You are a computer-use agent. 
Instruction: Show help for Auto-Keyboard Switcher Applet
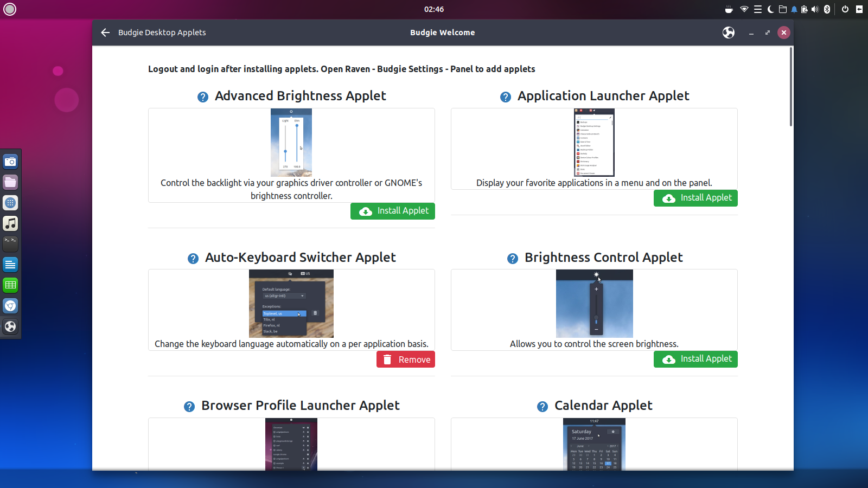[193, 259]
